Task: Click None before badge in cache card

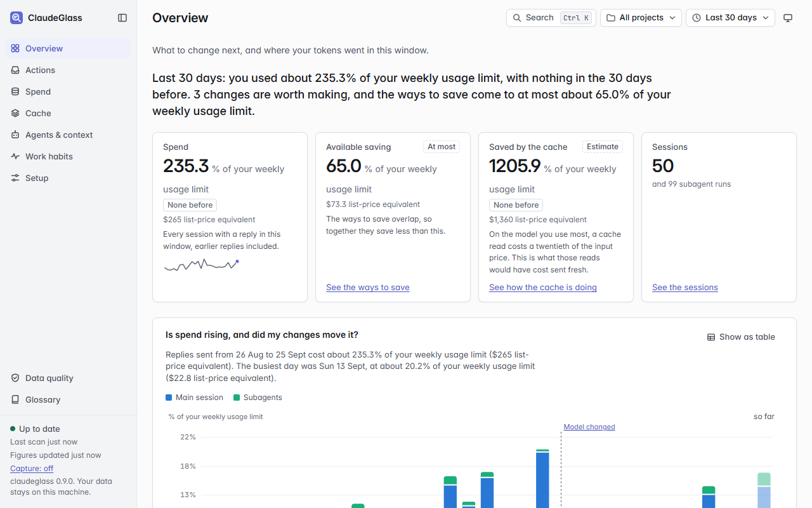Action: [x=516, y=205]
